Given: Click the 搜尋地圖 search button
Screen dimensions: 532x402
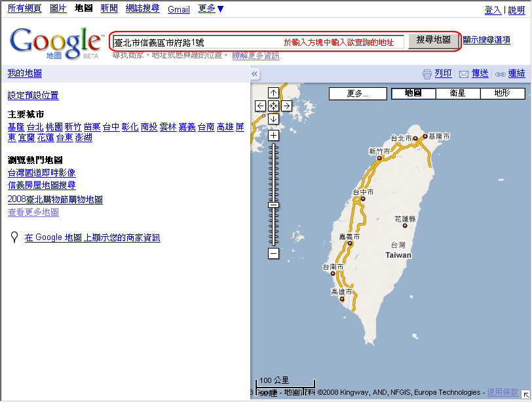Looking at the screenshot, I should [433, 41].
